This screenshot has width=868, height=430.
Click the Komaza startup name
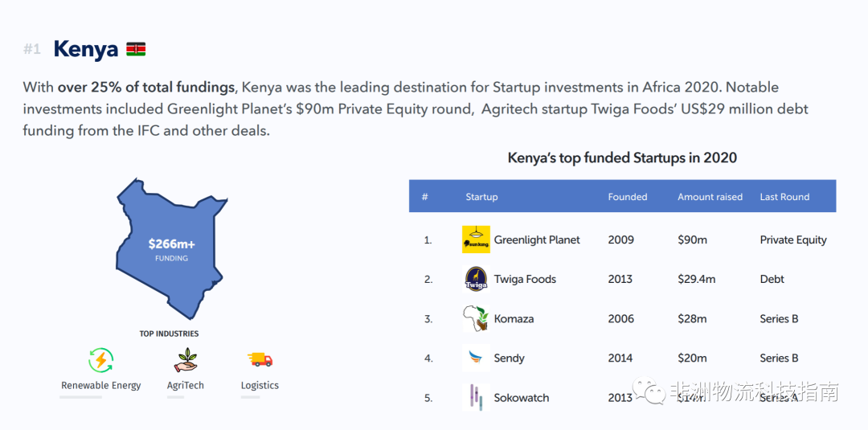[514, 318]
